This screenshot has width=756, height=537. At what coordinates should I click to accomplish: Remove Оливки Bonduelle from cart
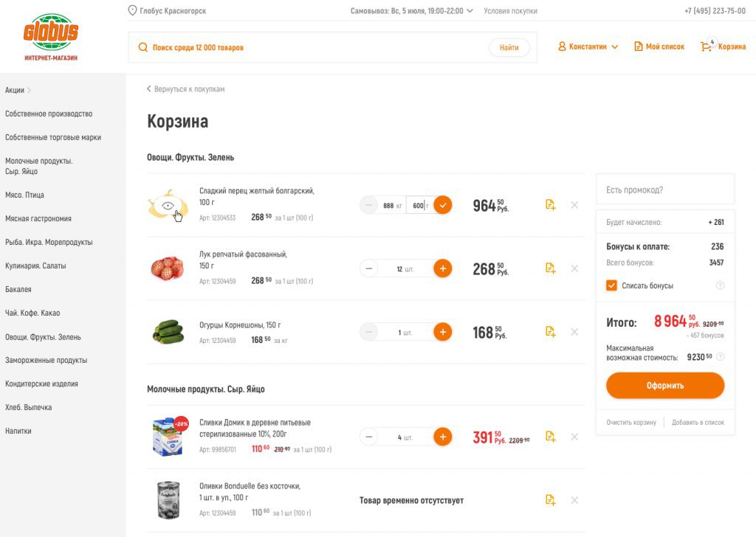tap(574, 500)
